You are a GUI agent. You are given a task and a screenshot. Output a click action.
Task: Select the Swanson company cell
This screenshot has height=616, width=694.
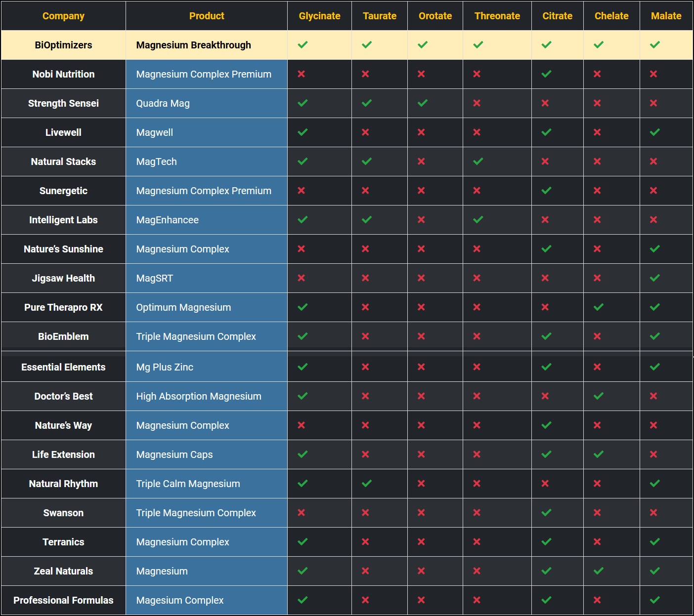pos(63,513)
